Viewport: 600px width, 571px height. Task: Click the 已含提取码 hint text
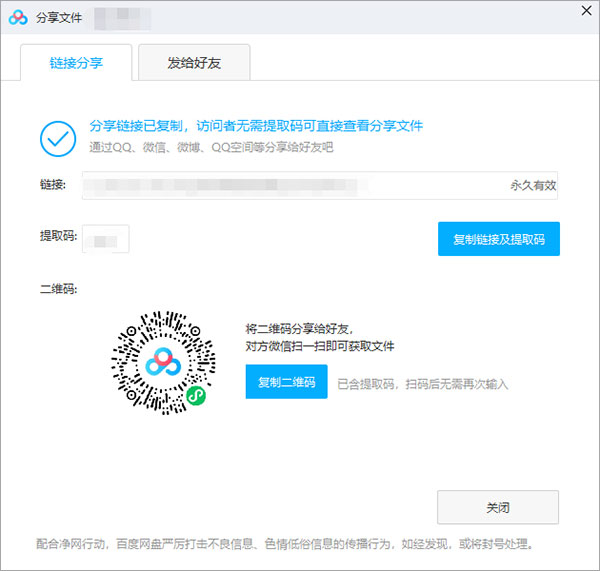[422, 384]
